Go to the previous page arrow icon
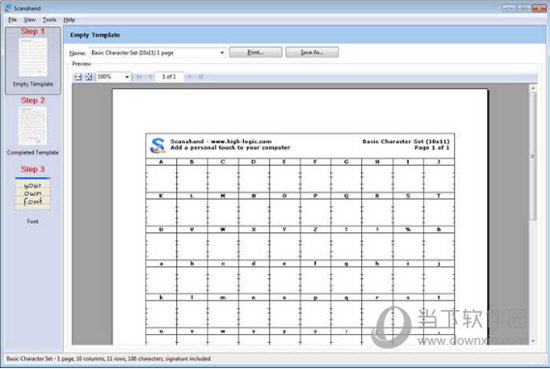 (150, 77)
